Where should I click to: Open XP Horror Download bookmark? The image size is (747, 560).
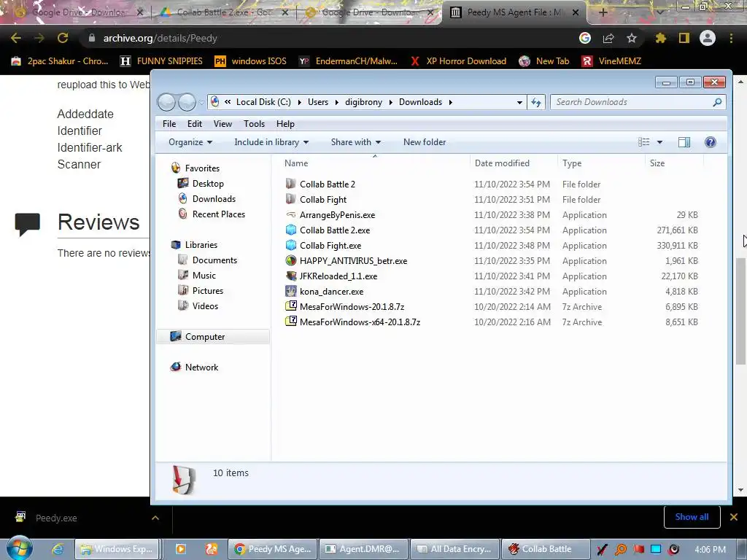click(458, 61)
